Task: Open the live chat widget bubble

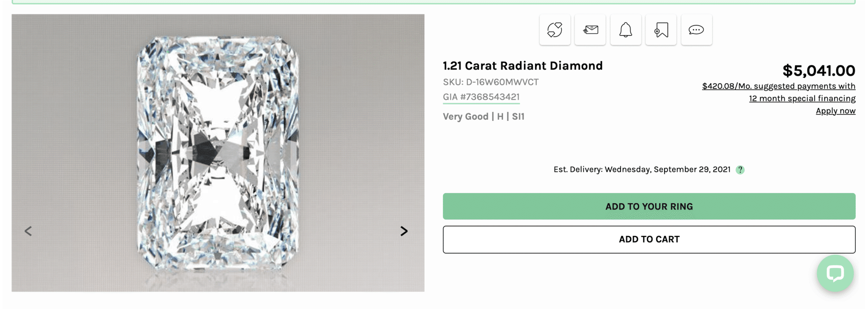Action: pos(835,273)
